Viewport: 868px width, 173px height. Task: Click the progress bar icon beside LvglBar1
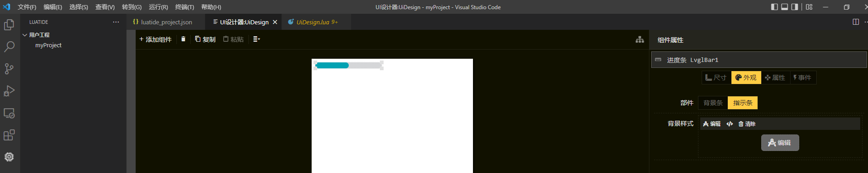pyautogui.click(x=658, y=60)
